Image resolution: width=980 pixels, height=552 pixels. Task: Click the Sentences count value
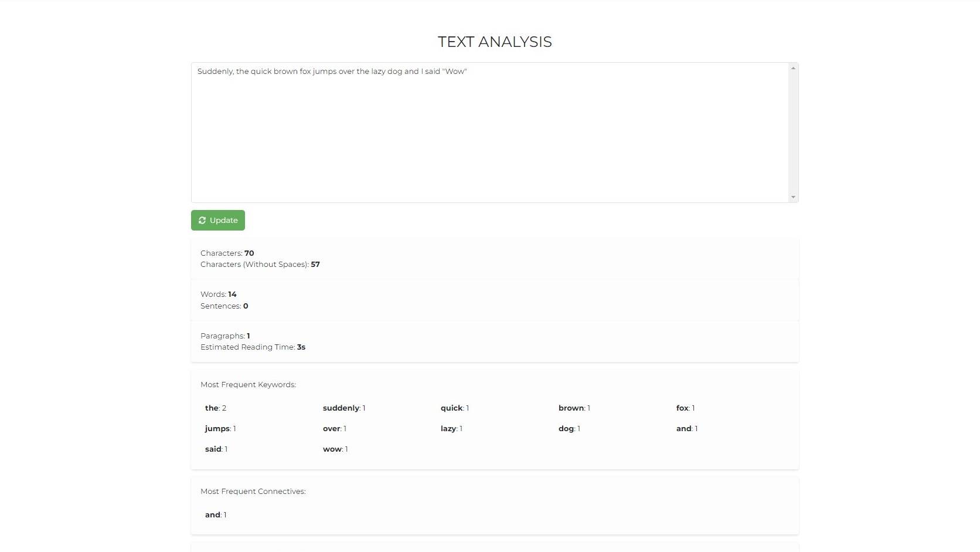coord(246,306)
